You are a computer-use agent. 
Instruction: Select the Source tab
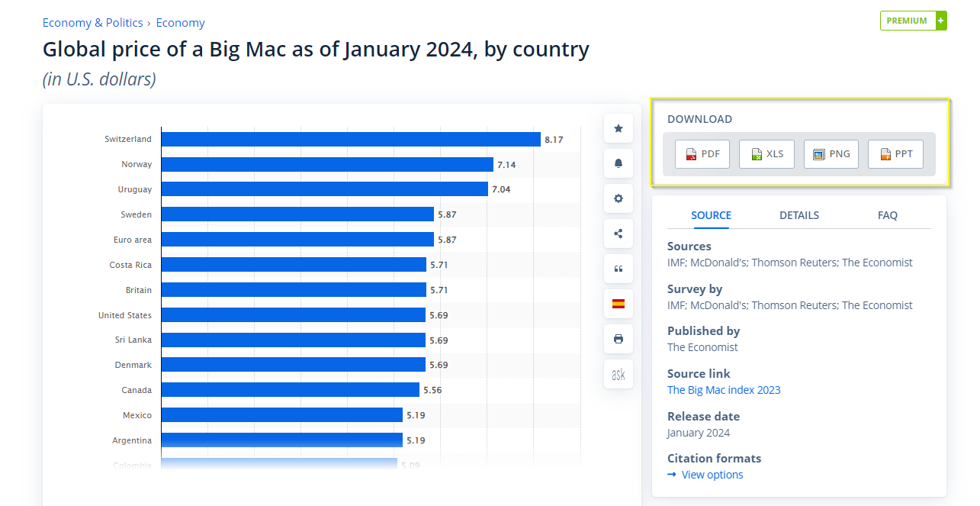coord(711,215)
